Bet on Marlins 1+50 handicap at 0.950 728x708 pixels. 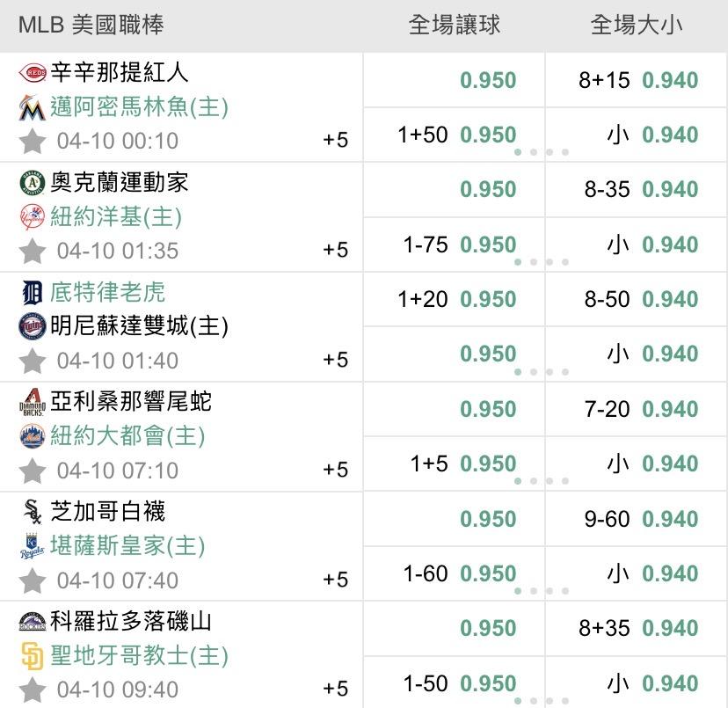(x=456, y=135)
